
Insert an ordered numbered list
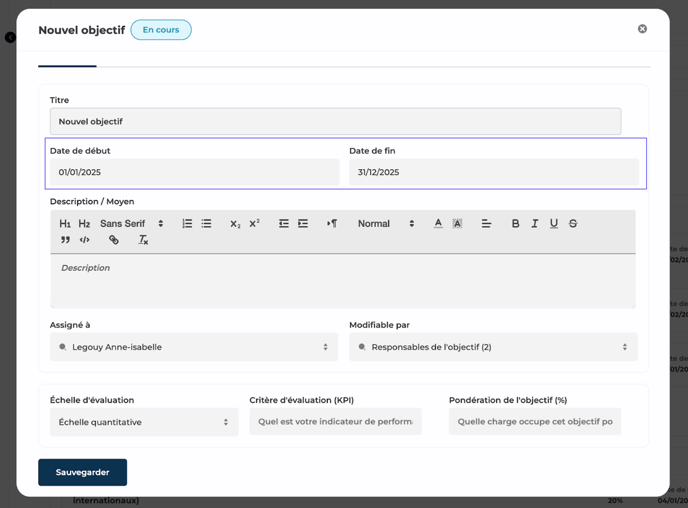pos(187,224)
